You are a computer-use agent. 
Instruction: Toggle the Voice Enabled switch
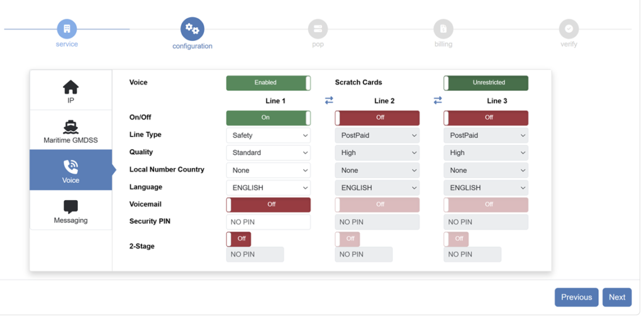pos(268,83)
